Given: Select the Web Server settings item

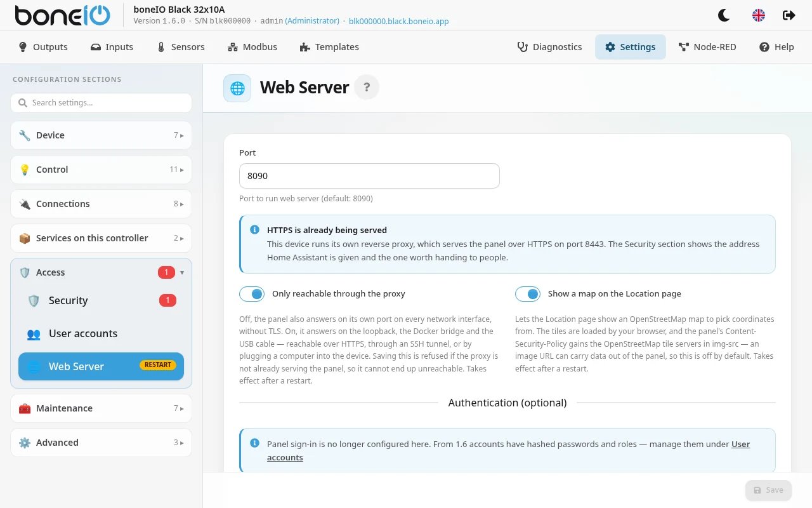Looking at the screenshot, I should click(101, 366).
